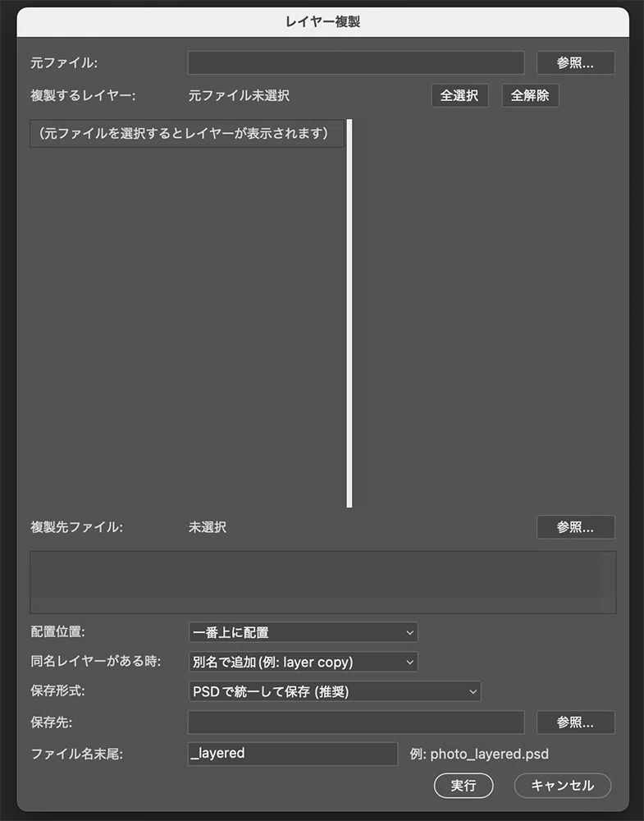Click the 元ファイル未選択 status text
644x821 pixels.
tap(239, 96)
